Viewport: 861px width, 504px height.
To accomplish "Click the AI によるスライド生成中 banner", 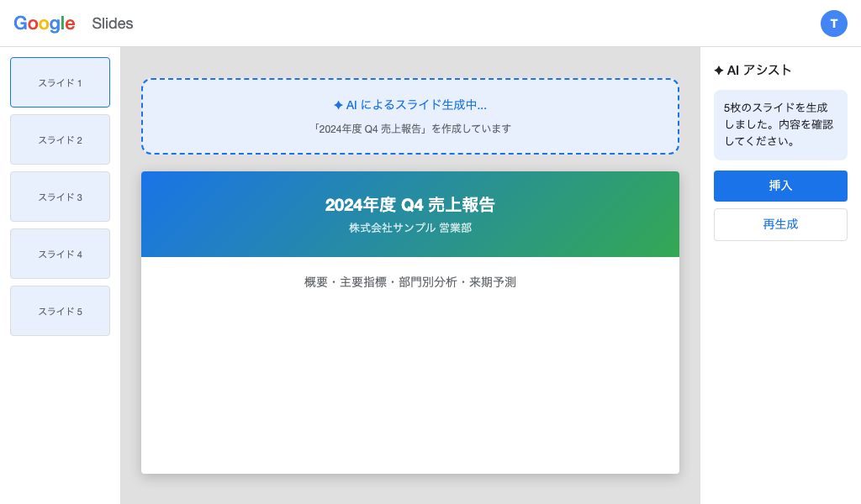I will tap(409, 117).
